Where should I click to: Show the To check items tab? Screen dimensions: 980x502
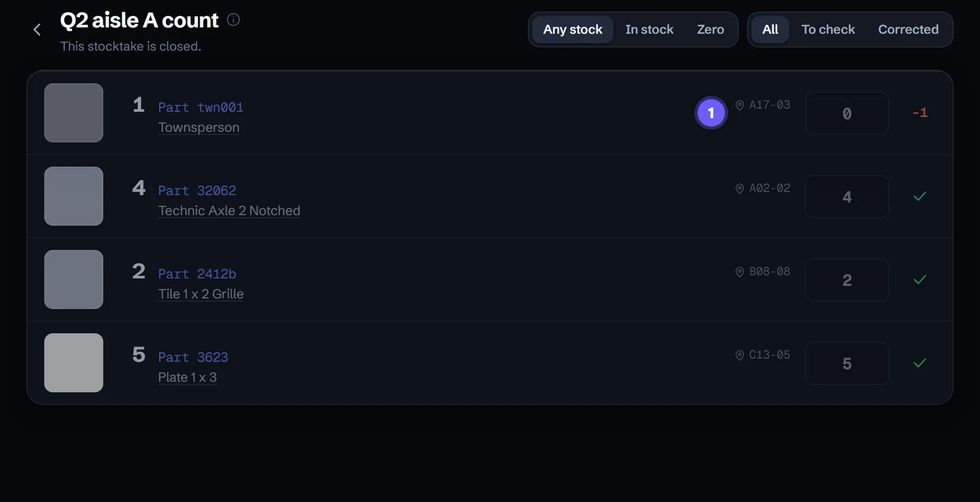(x=828, y=30)
